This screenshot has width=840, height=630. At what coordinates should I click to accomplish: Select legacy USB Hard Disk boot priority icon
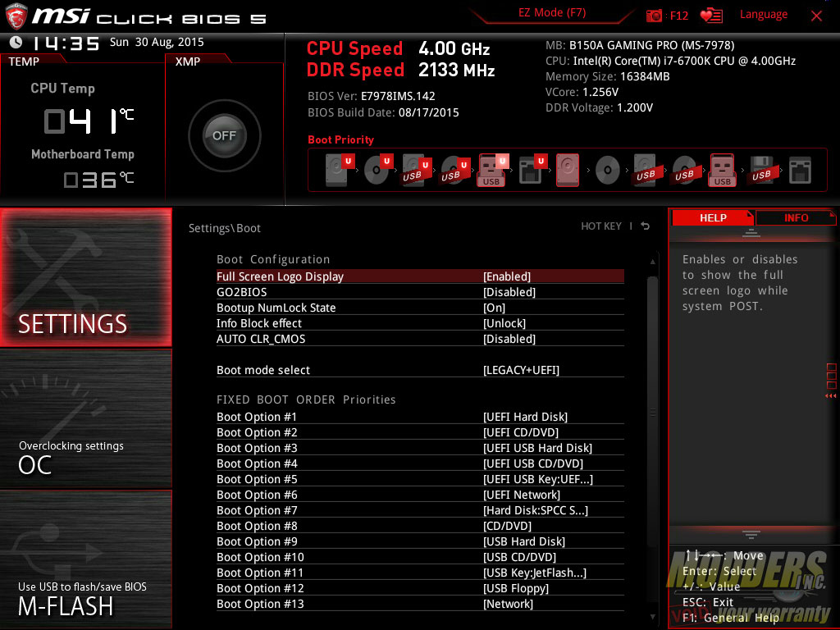(x=646, y=170)
